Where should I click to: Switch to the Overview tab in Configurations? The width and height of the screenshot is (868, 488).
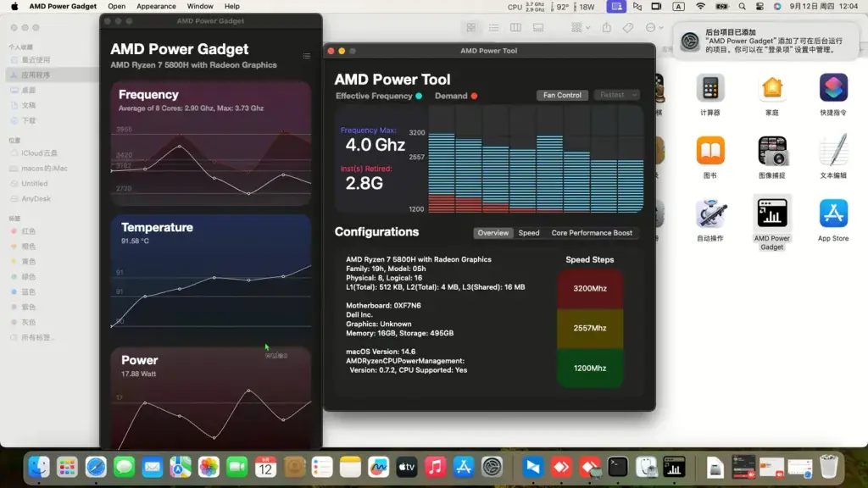[x=492, y=233]
